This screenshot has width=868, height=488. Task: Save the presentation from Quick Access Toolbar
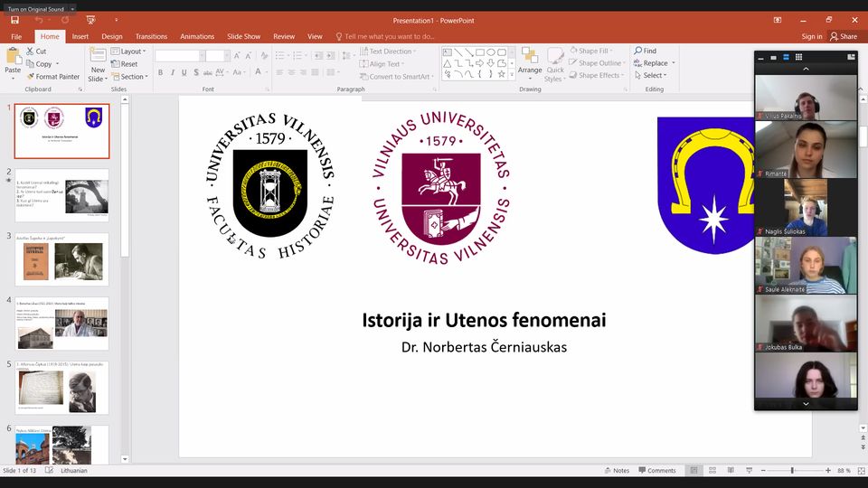pos(15,20)
